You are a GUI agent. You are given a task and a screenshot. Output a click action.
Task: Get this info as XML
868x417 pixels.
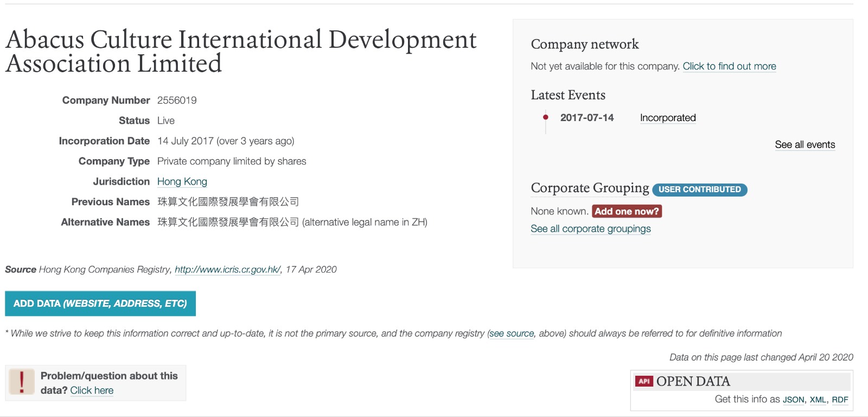point(818,400)
